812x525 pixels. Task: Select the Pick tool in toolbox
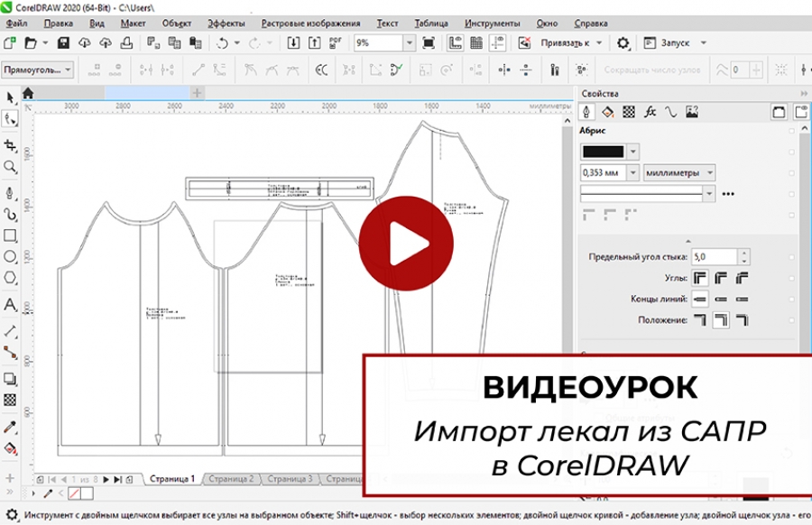tap(10, 97)
